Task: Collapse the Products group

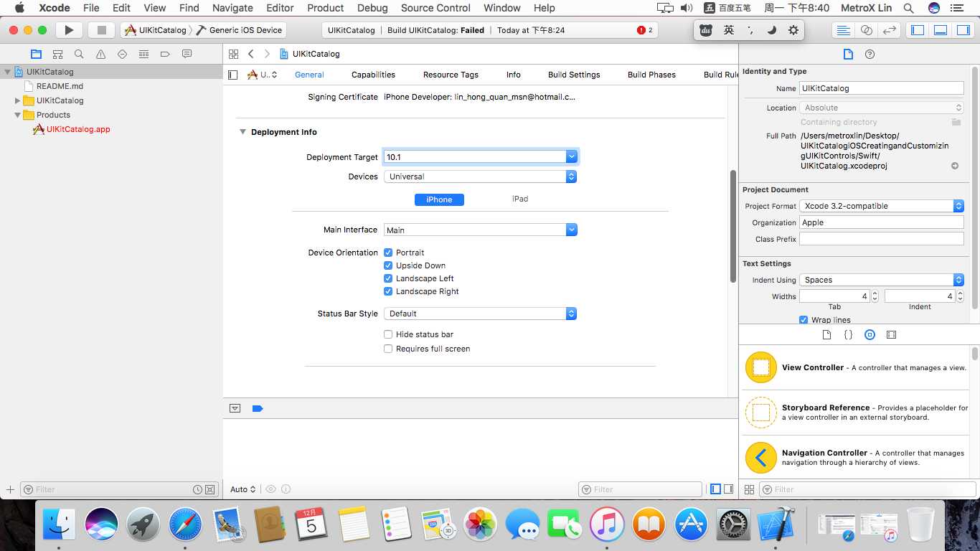Action: (x=19, y=115)
